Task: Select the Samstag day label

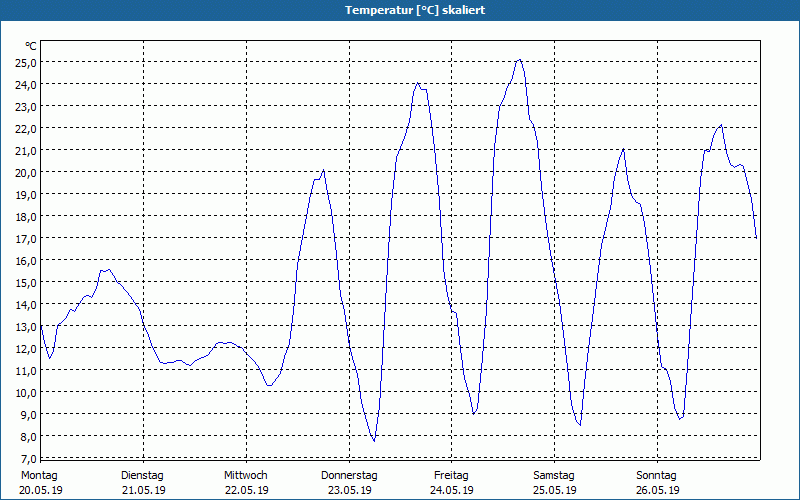Action: [x=554, y=476]
